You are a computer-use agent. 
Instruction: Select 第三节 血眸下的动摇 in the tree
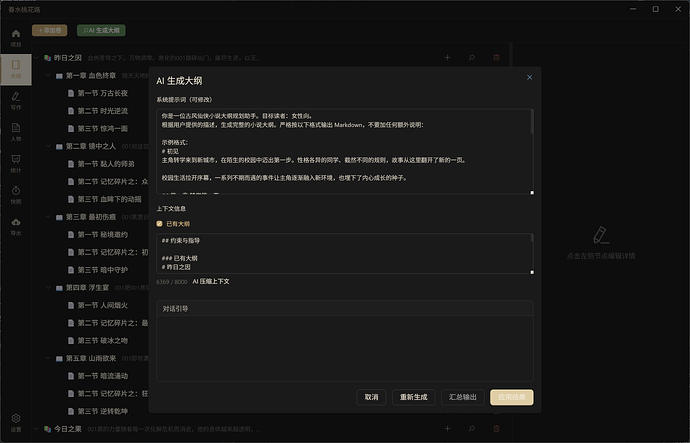(110, 199)
